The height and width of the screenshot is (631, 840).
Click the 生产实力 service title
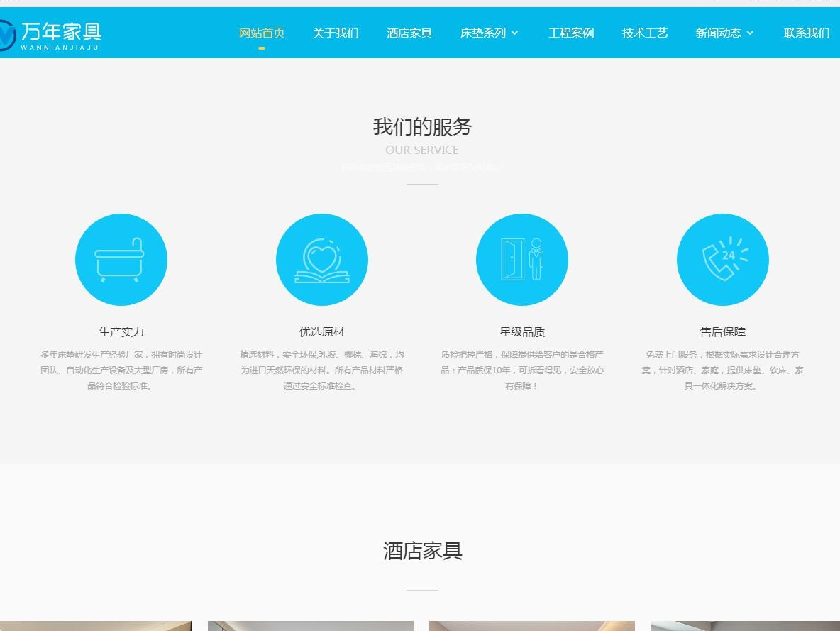[x=121, y=332]
